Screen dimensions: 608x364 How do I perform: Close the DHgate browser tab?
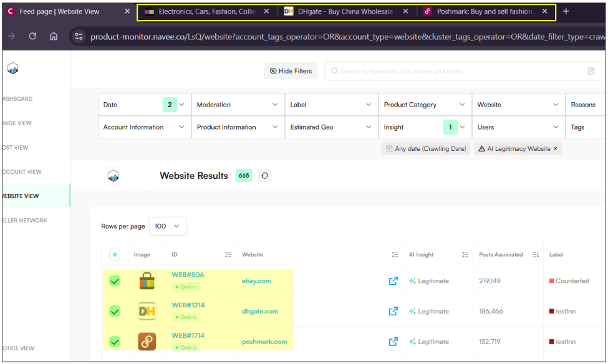point(405,11)
